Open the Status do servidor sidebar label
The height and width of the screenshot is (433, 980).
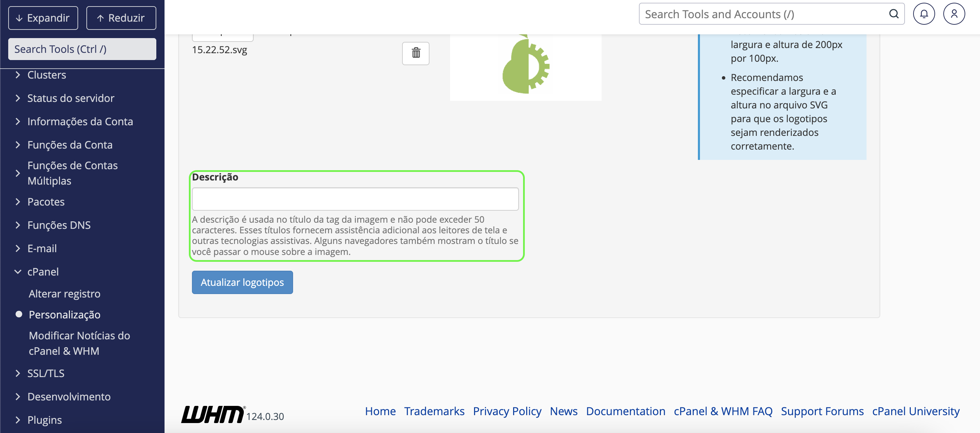point(71,98)
